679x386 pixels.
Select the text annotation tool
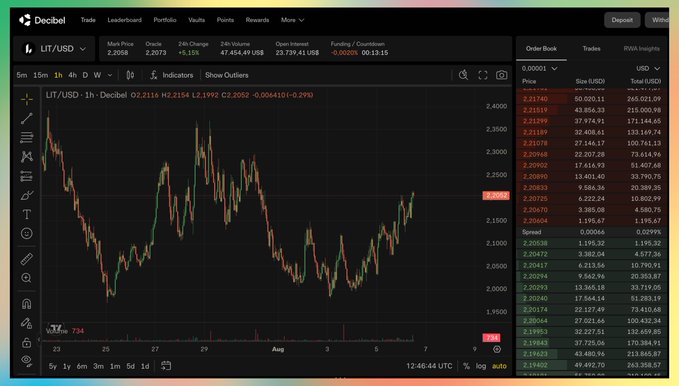[x=26, y=214]
